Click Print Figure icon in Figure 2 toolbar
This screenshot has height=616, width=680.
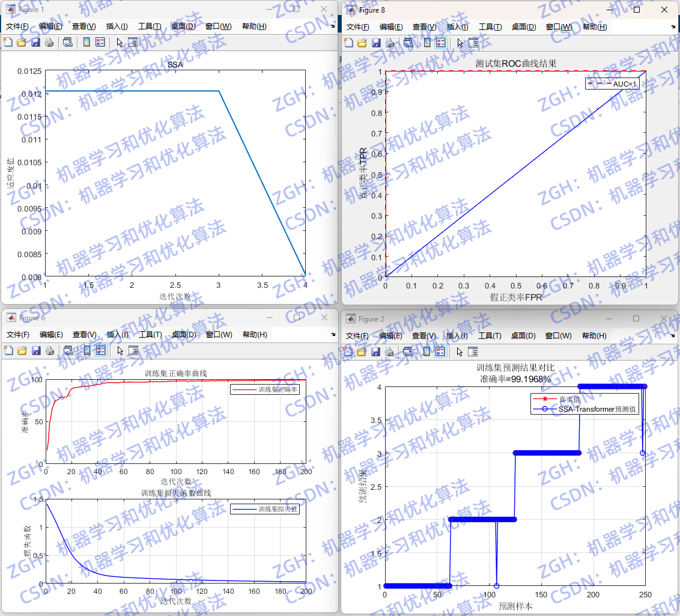(389, 352)
